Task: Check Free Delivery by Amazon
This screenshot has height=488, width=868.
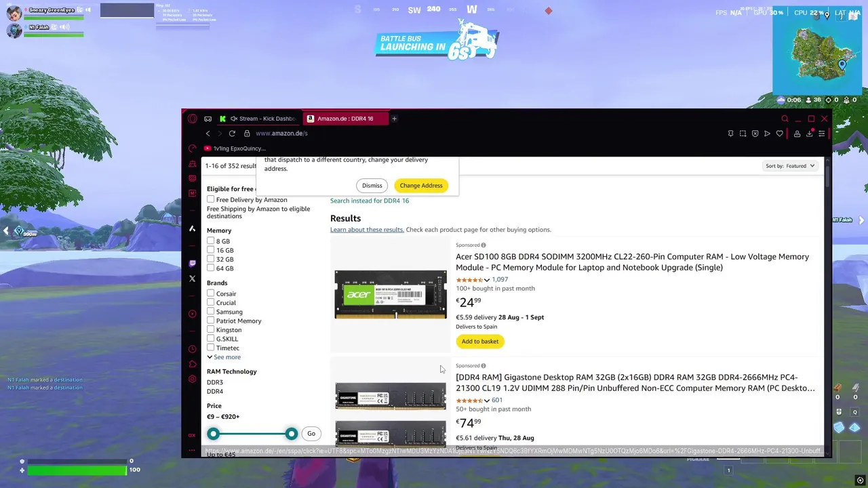Action: tap(211, 199)
